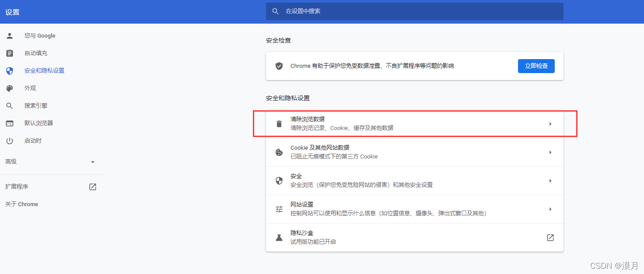Open 关于 Chrome page
The image size is (644, 274).
pyautogui.click(x=21, y=204)
